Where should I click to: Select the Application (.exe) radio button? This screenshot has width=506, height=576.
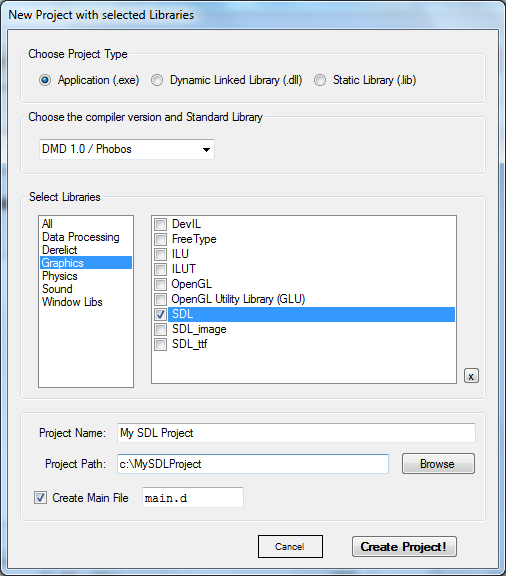(x=45, y=80)
